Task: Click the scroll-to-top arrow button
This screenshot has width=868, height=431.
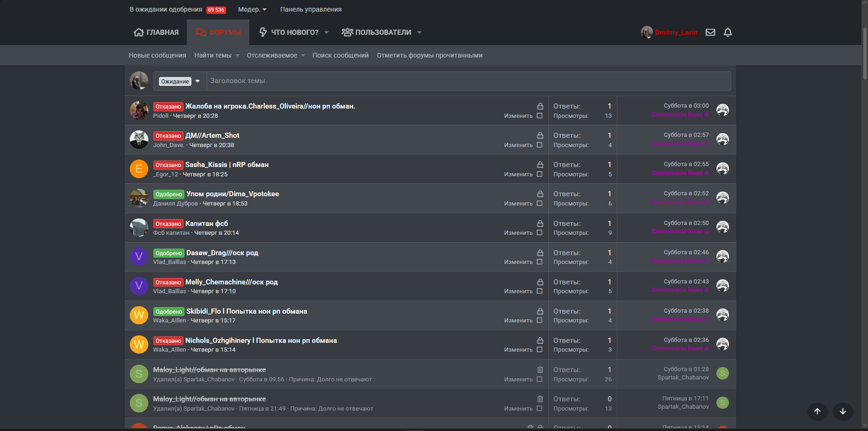Action: (x=817, y=411)
